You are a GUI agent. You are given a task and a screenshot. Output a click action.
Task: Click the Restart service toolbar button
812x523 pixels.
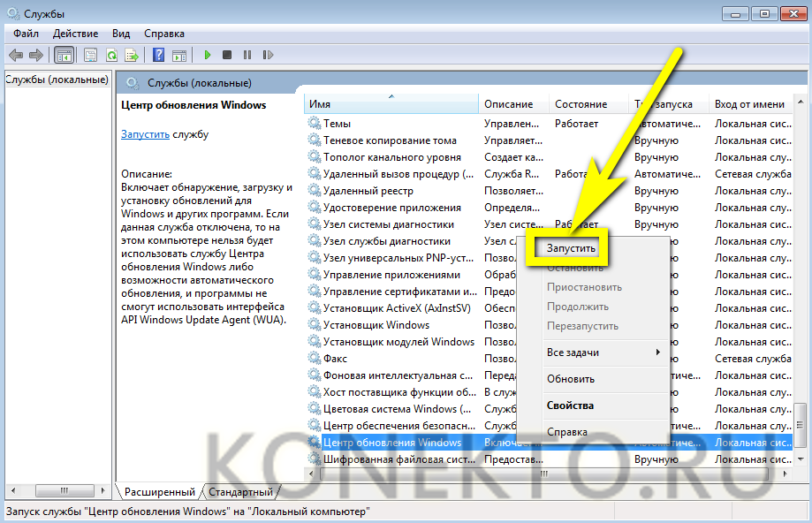(268, 55)
